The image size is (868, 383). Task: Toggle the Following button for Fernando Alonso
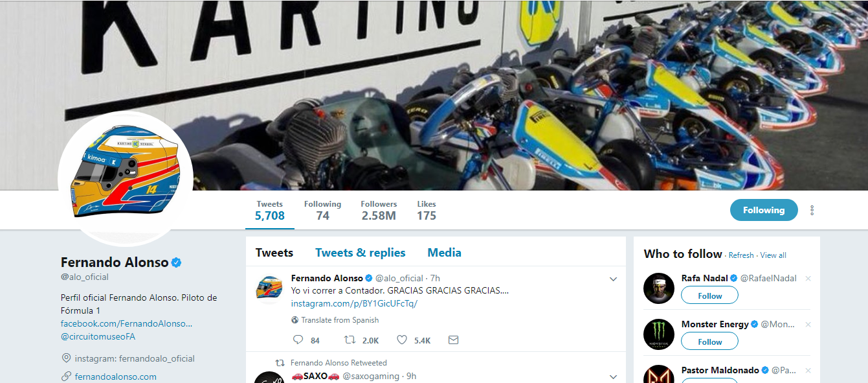coord(763,210)
